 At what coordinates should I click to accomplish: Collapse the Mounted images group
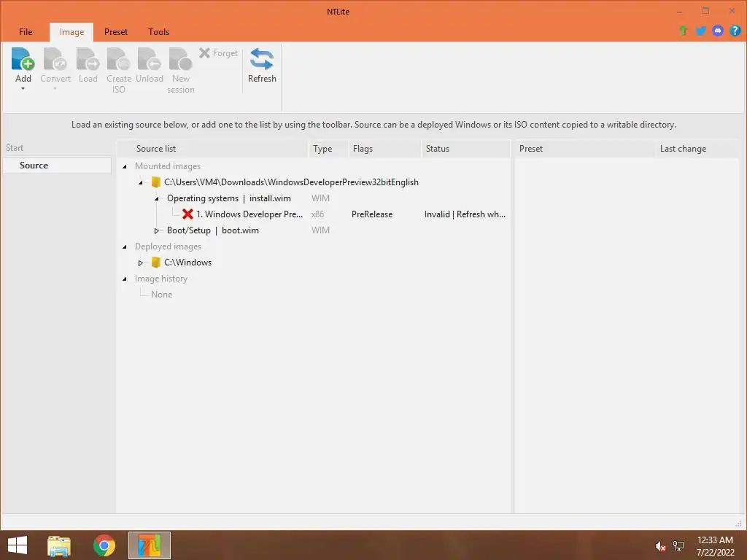124,166
